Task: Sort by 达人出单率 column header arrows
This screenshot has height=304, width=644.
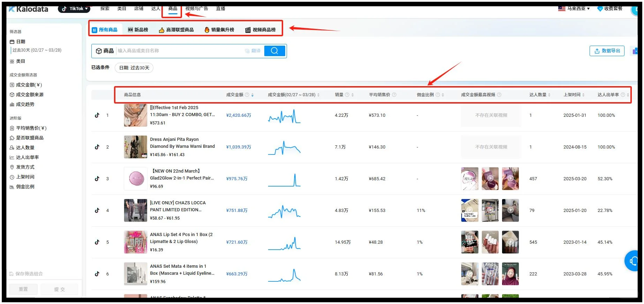Action: point(628,95)
